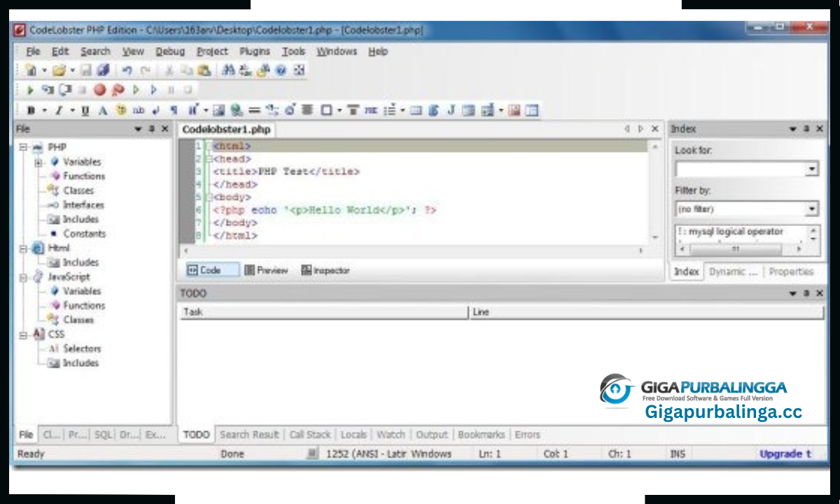
Task: Toggle the INS insert mode indicator
Action: point(678,454)
